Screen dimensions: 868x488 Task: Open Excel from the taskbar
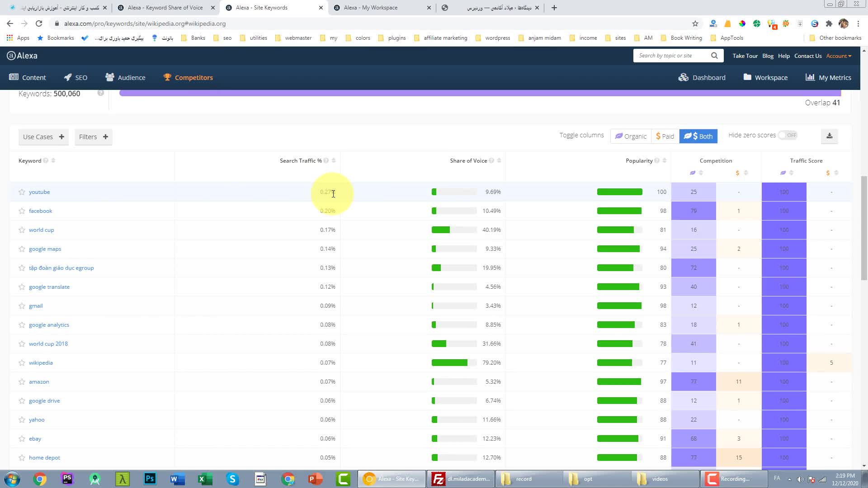pyautogui.click(x=205, y=479)
